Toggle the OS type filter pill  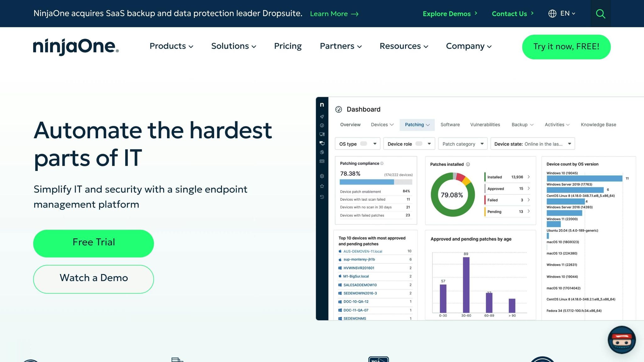point(364,144)
